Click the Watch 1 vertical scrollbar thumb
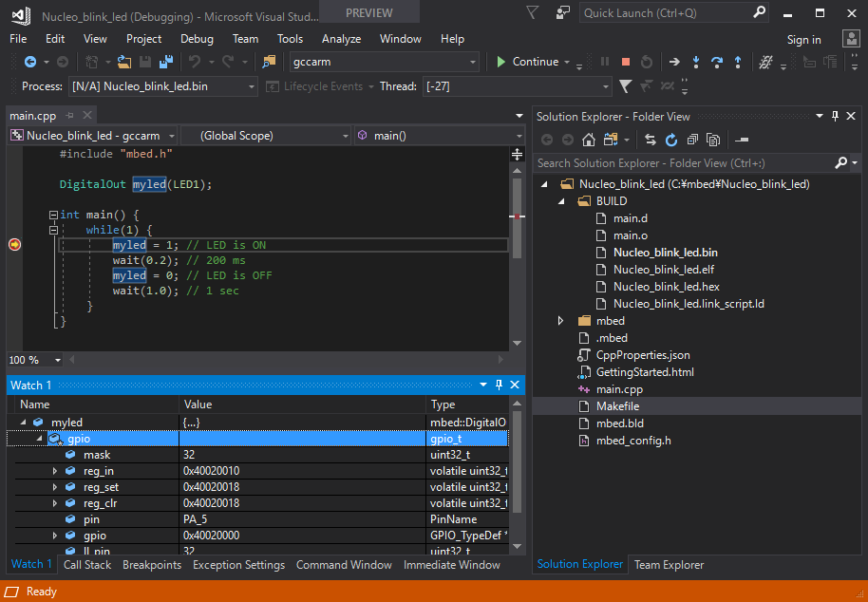This screenshot has height=602, width=868. (x=517, y=463)
